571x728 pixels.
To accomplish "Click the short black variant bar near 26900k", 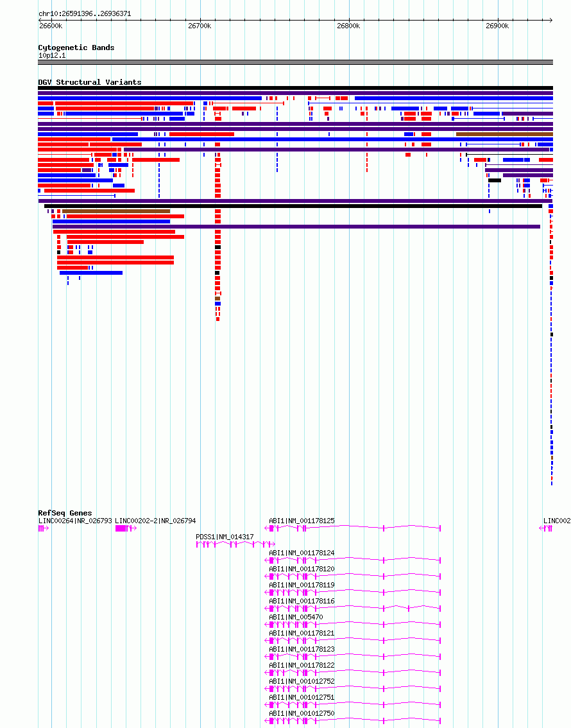I will [x=495, y=180].
